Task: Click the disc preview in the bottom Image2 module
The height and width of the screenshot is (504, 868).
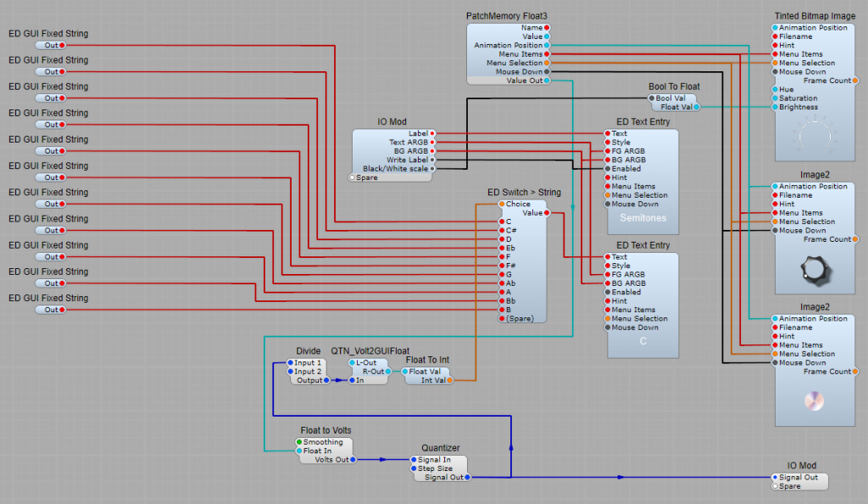Action: (x=815, y=400)
